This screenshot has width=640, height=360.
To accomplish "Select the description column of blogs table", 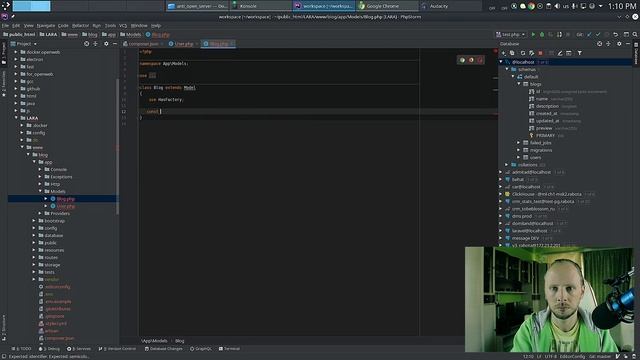I will (547, 106).
